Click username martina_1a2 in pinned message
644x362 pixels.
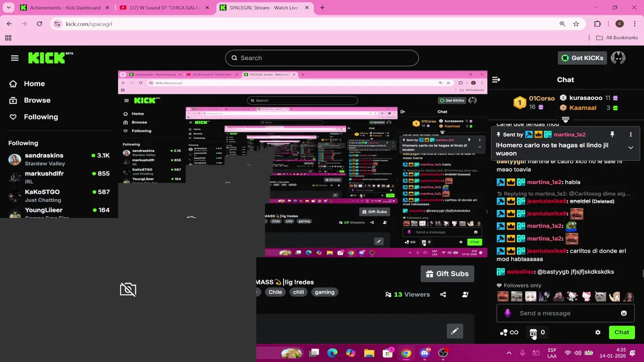click(570, 135)
